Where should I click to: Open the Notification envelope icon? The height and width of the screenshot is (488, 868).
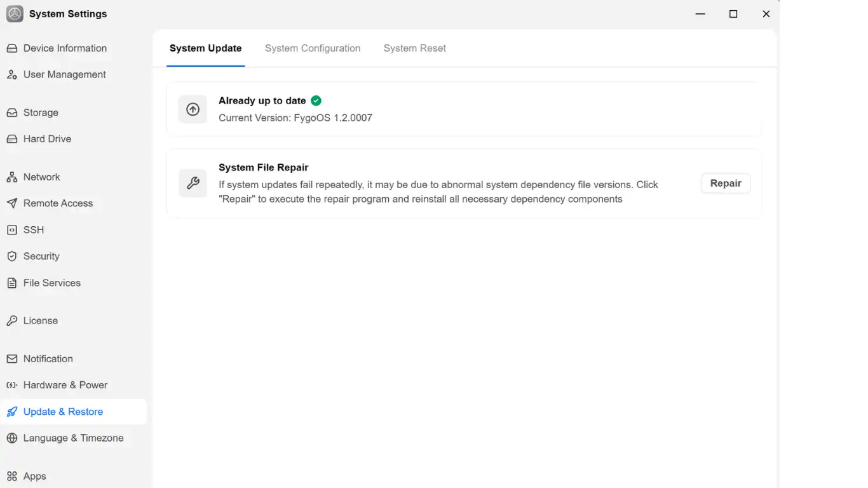coord(12,358)
